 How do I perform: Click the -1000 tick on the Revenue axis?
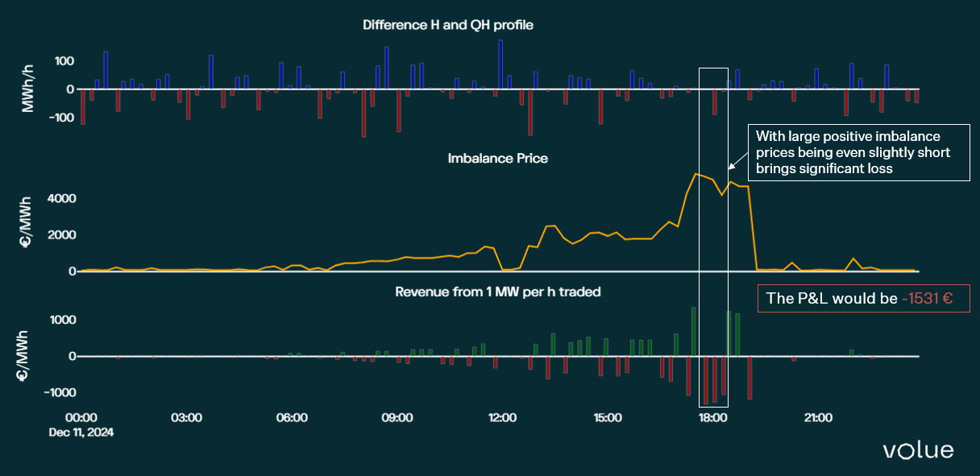point(57,392)
